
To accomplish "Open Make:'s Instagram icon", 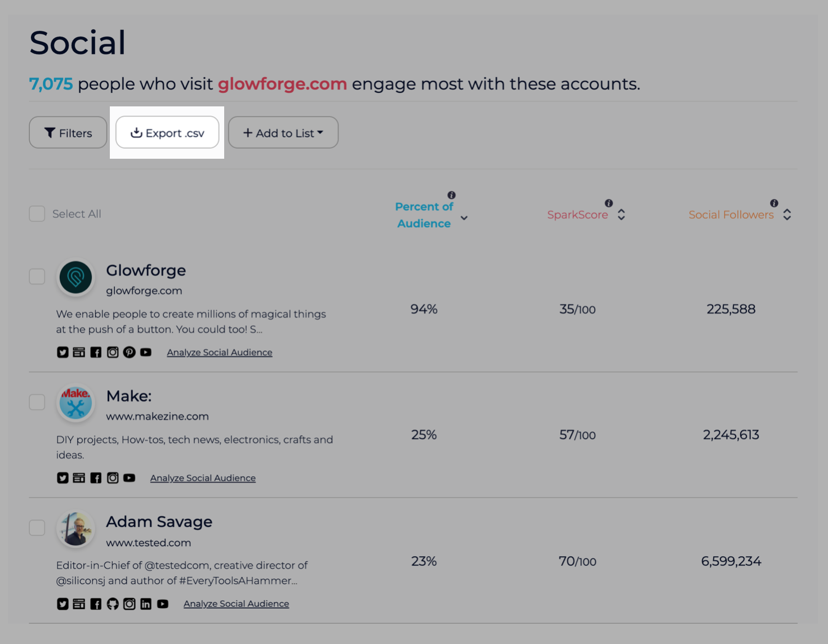I will click(x=113, y=478).
